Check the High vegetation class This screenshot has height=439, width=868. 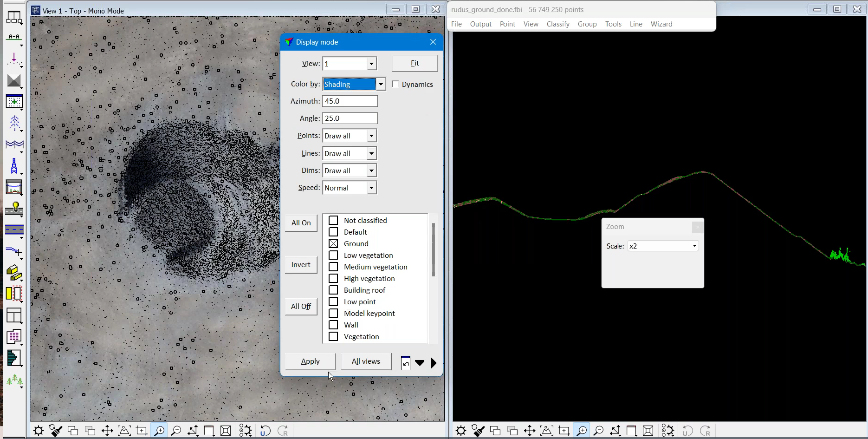pos(333,278)
